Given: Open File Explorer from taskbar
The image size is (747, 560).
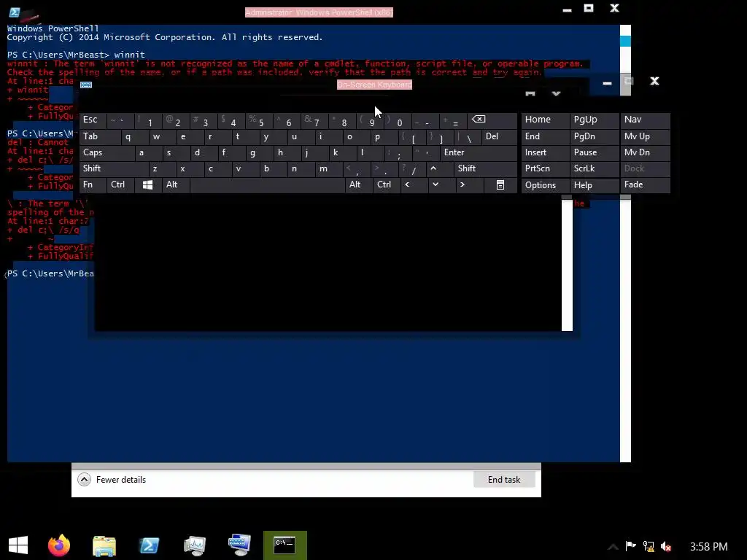Looking at the screenshot, I should tap(104, 545).
